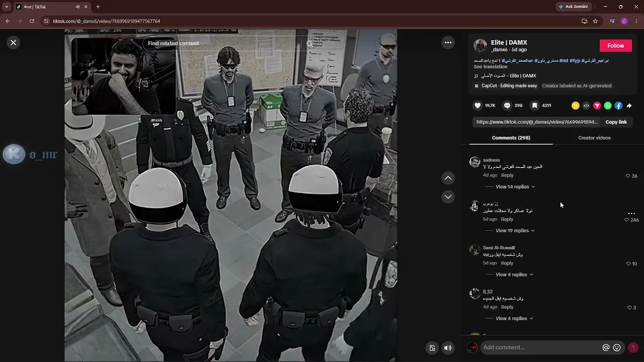Click the browser Back arrow

point(8,21)
